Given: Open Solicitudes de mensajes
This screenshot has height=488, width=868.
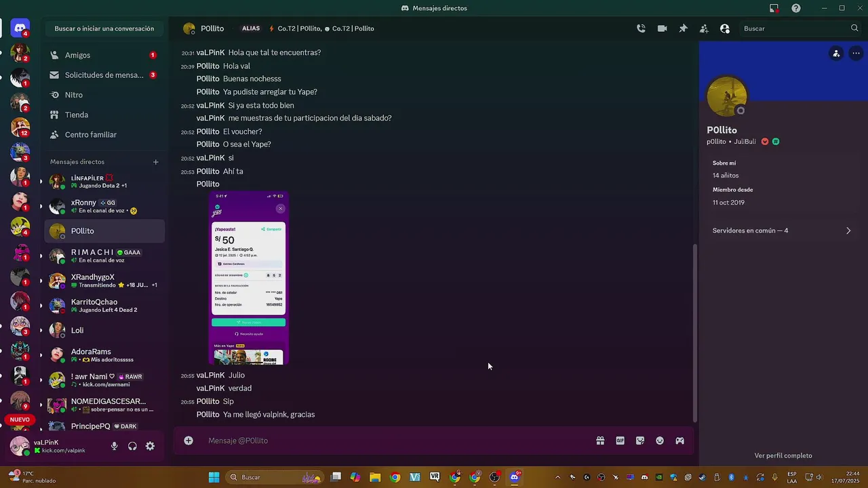Looking at the screenshot, I should (104, 75).
